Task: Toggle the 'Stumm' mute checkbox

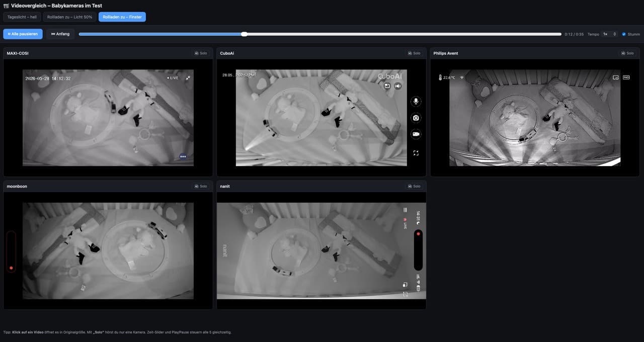Action: pos(624,34)
